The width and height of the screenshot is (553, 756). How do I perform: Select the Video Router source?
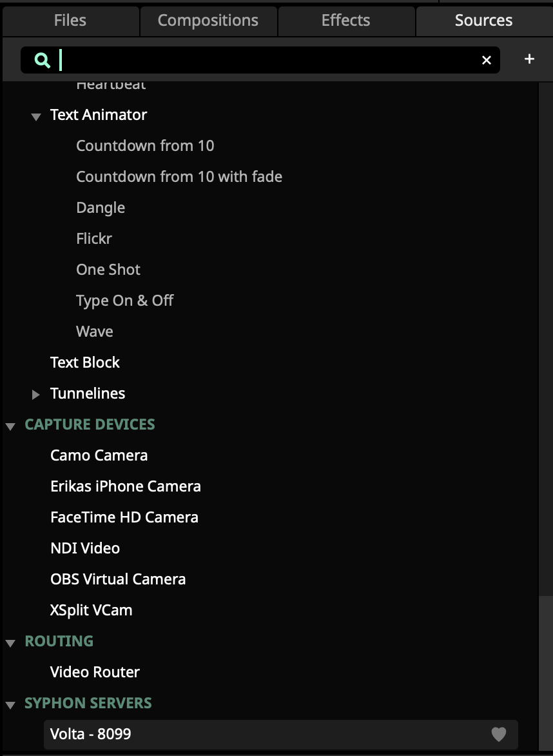pos(95,672)
